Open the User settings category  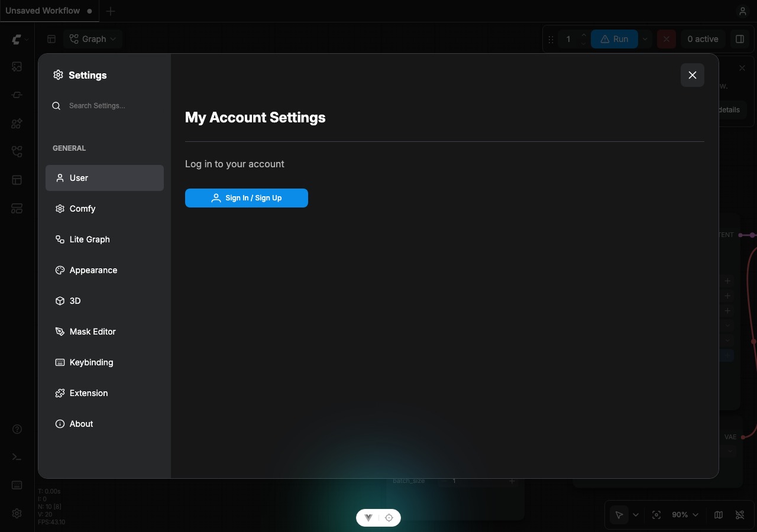[105, 178]
